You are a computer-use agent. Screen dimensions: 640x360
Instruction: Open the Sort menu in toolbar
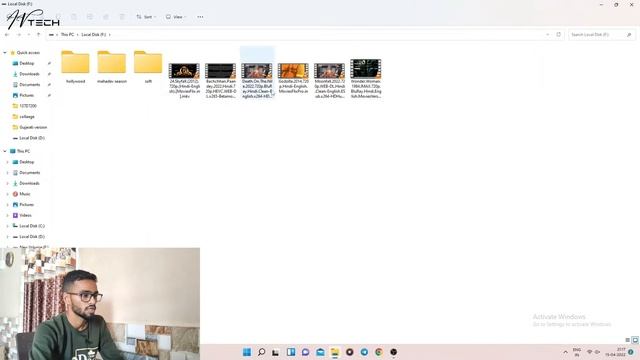[x=146, y=17]
